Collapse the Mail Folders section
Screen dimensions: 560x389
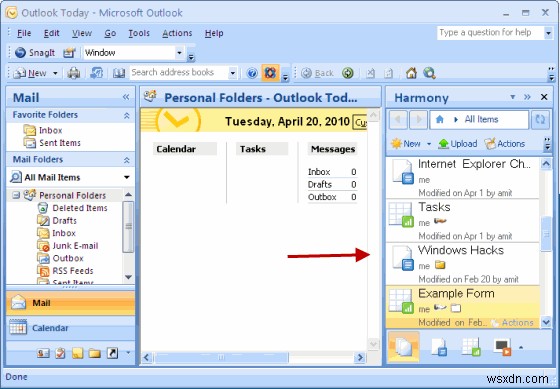[126, 160]
